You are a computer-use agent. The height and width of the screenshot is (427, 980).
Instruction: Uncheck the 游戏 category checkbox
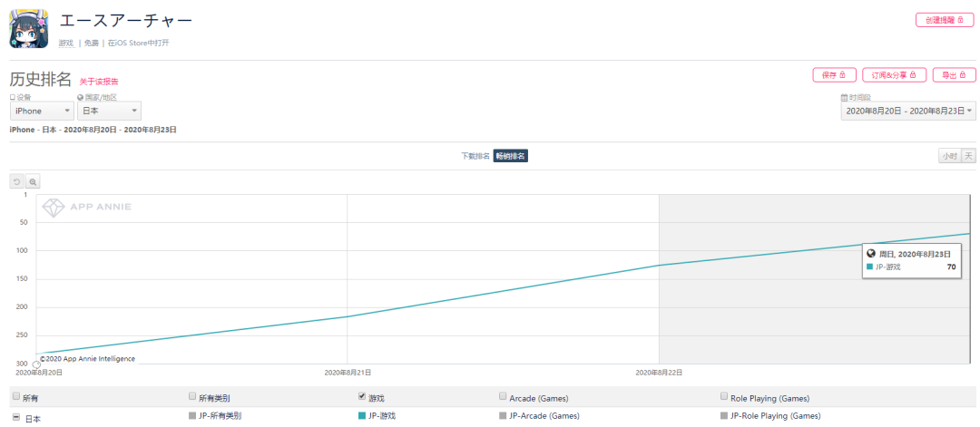[x=363, y=397]
